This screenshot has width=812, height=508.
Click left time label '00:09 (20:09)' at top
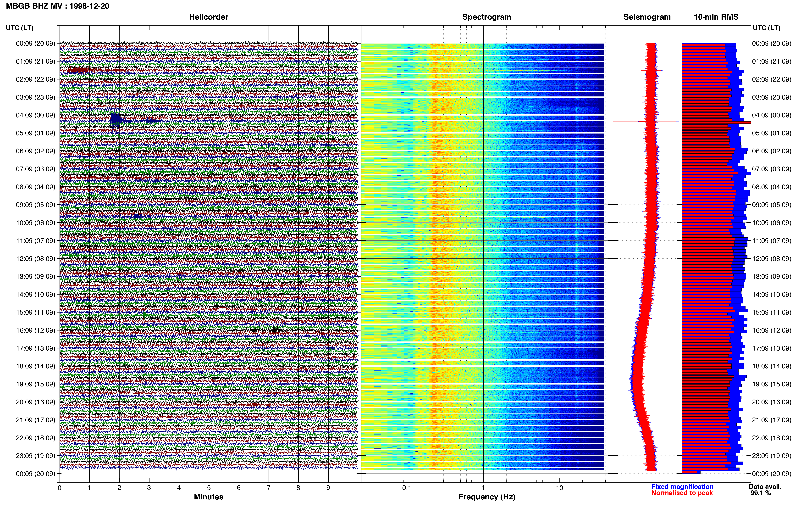[36, 43]
